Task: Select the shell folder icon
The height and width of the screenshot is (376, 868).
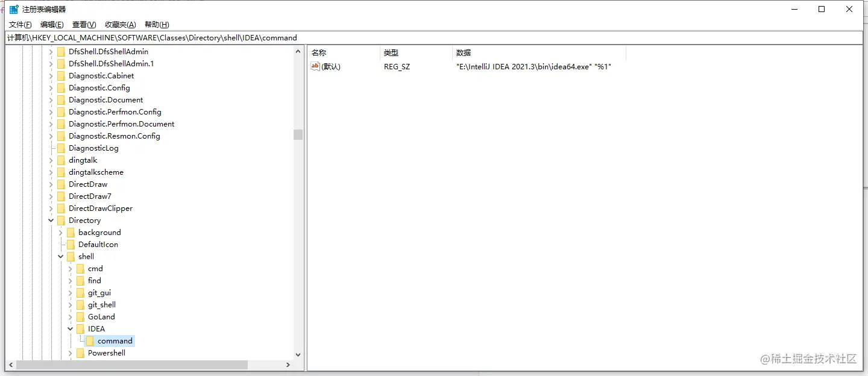Action: [71, 257]
